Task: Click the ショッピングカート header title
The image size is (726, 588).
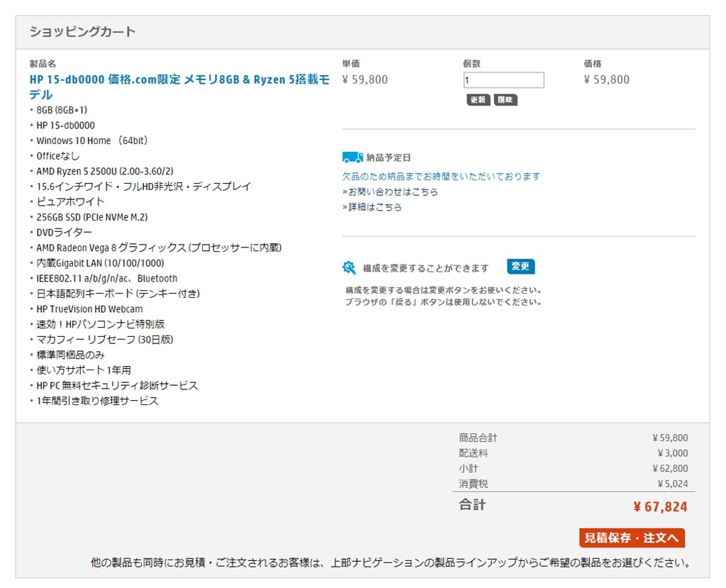Action: [82, 31]
